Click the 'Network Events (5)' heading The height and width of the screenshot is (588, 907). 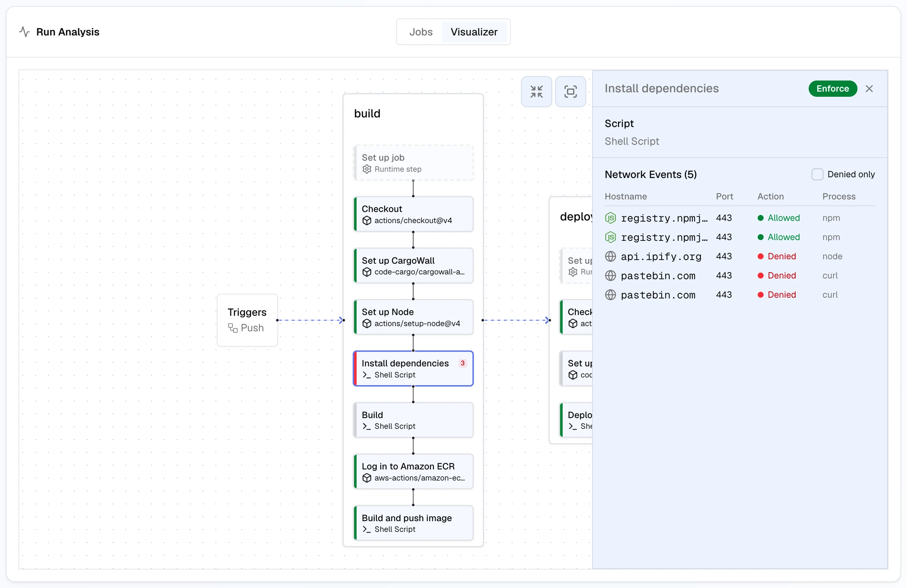[650, 174]
